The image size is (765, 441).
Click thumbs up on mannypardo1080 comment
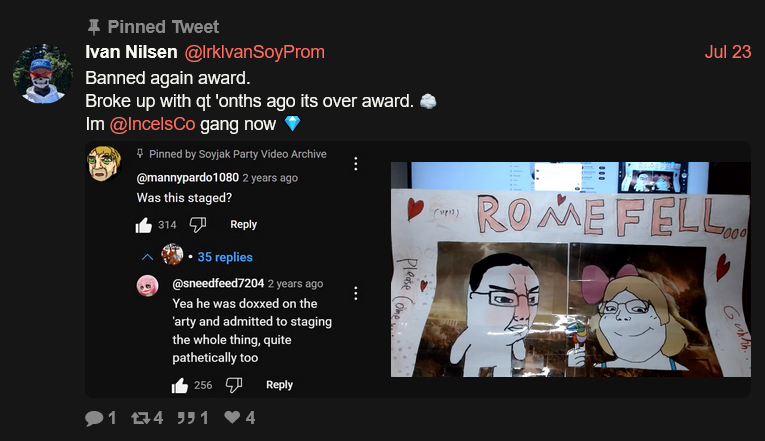(x=143, y=225)
